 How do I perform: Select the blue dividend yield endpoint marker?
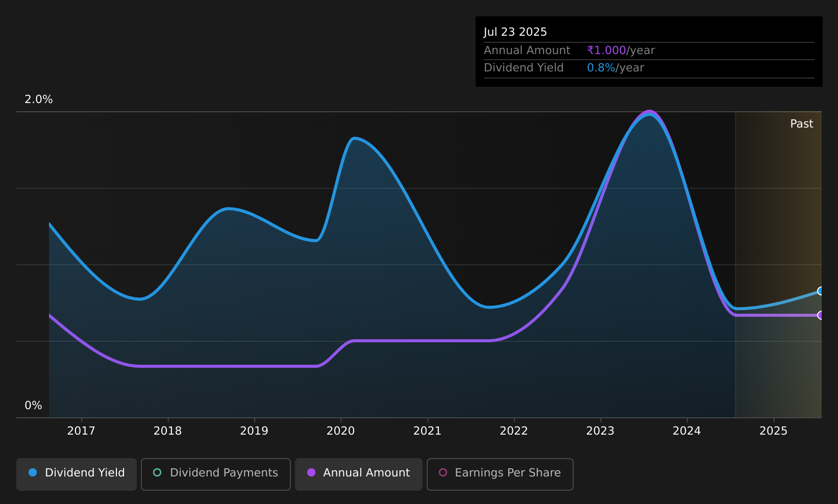point(821,291)
